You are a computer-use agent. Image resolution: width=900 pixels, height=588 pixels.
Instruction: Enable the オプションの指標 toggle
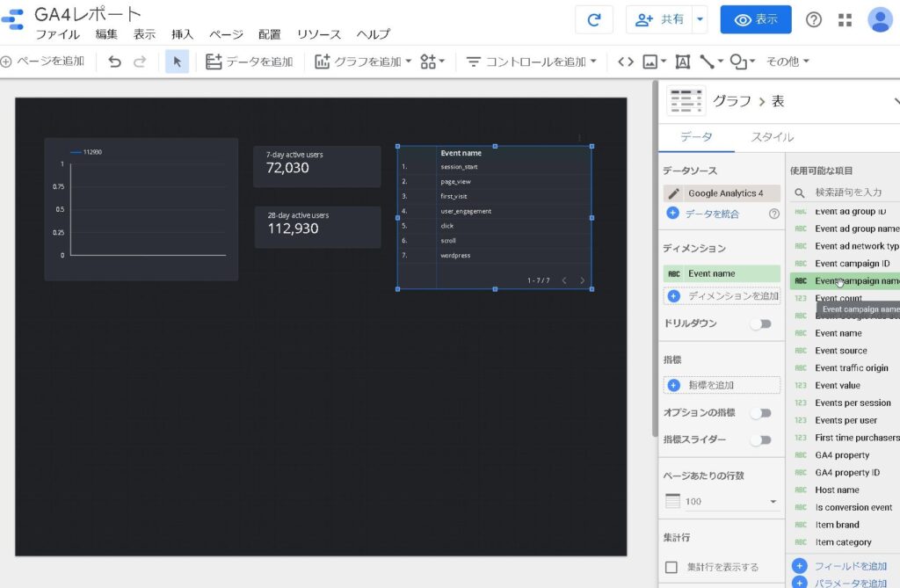pyautogui.click(x=760, y=412)
